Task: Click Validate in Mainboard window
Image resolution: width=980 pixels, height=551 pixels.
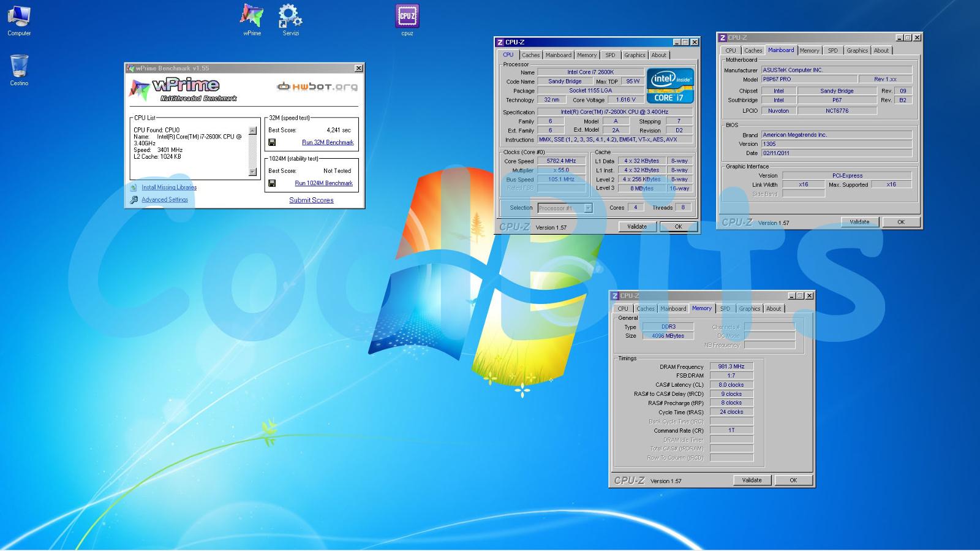Action: point(859,222)
